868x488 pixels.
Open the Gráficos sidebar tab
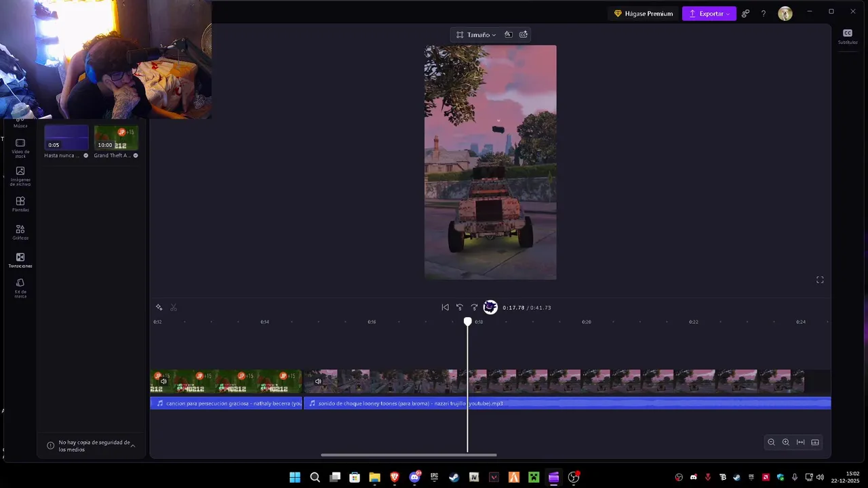pyautogui.click(x=20, y=232)
